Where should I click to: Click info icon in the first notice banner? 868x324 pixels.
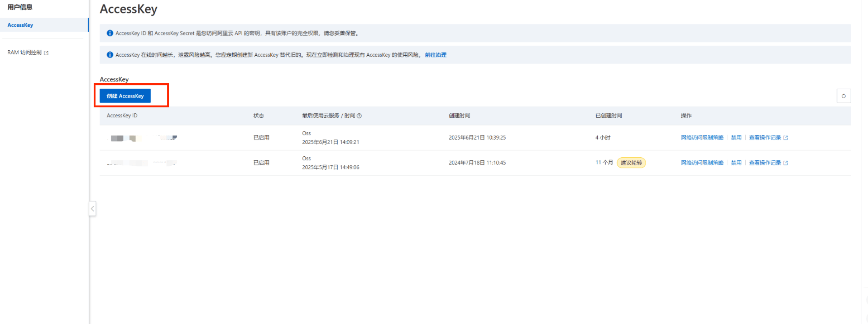(x=110, y=33)
